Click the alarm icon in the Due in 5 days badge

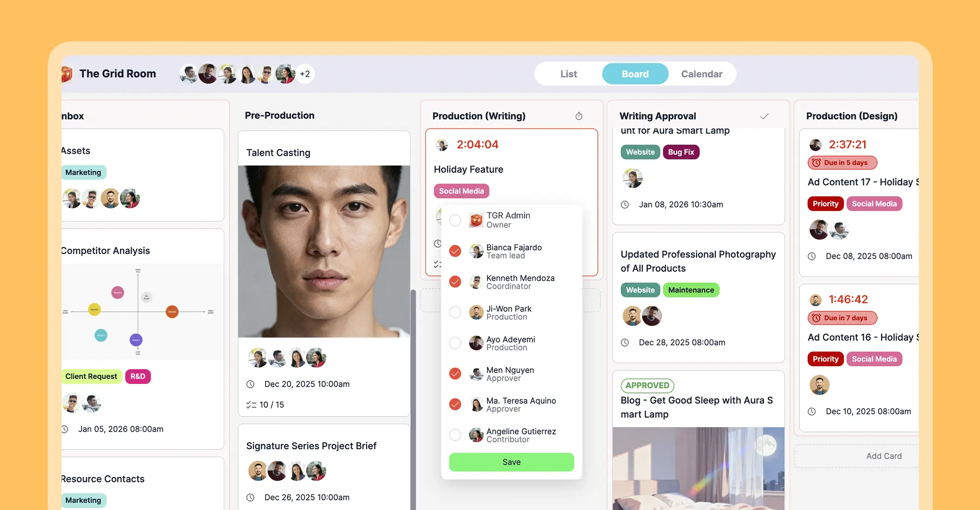(816, 163)
